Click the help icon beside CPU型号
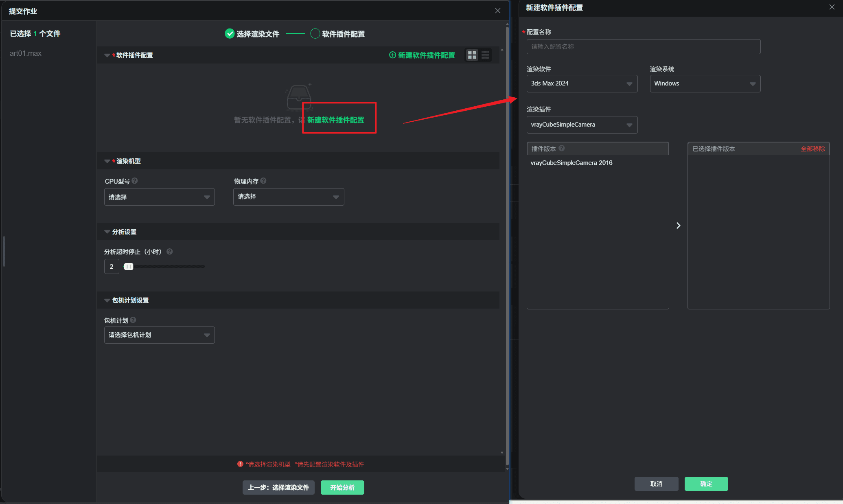This screenshot has height=504, width=843. point(135,181)
